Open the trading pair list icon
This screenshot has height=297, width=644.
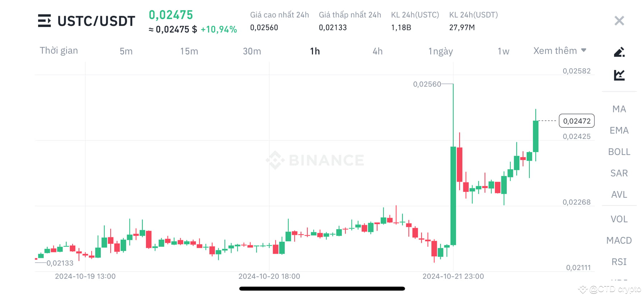[x=45, y=21]
